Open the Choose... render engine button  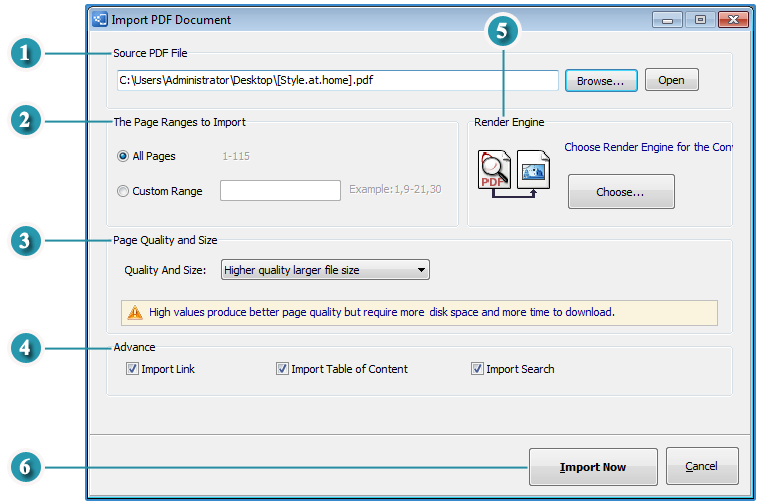[x=621, y=192]
